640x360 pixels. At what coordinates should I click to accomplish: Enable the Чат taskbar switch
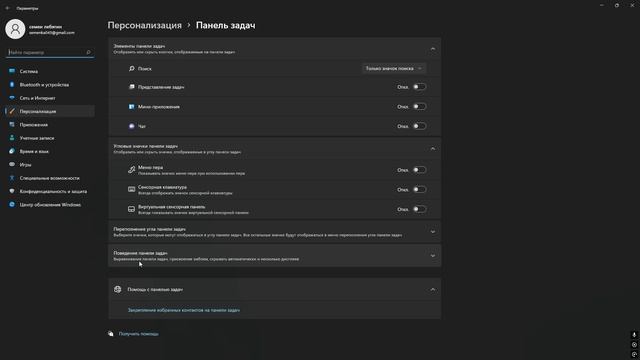pyautogui.click(x=419, y=126)
